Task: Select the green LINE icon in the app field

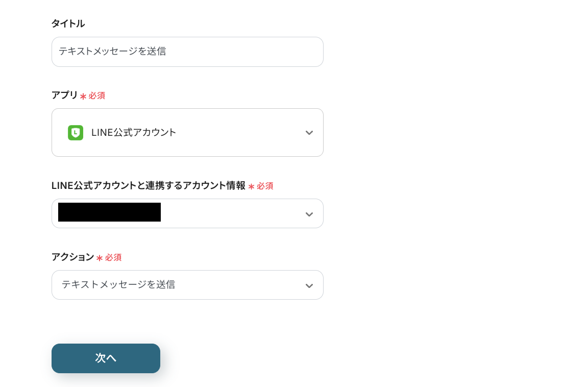Action: coord(76,132)
